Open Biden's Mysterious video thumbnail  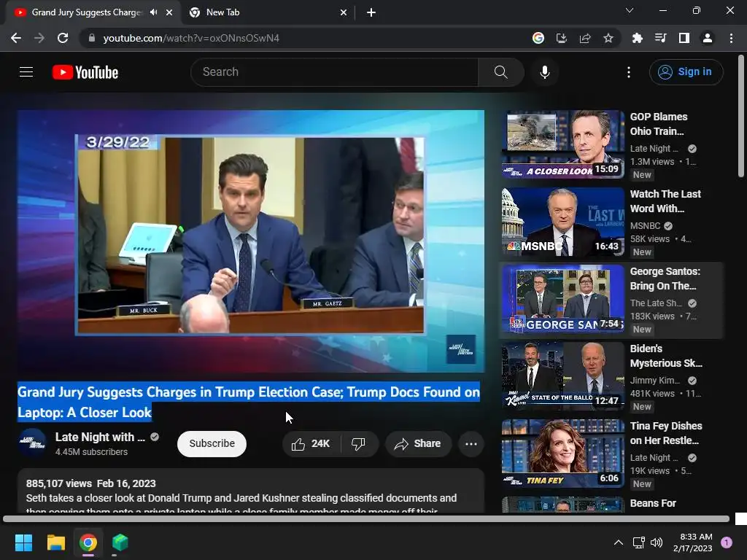click(562, 376)
